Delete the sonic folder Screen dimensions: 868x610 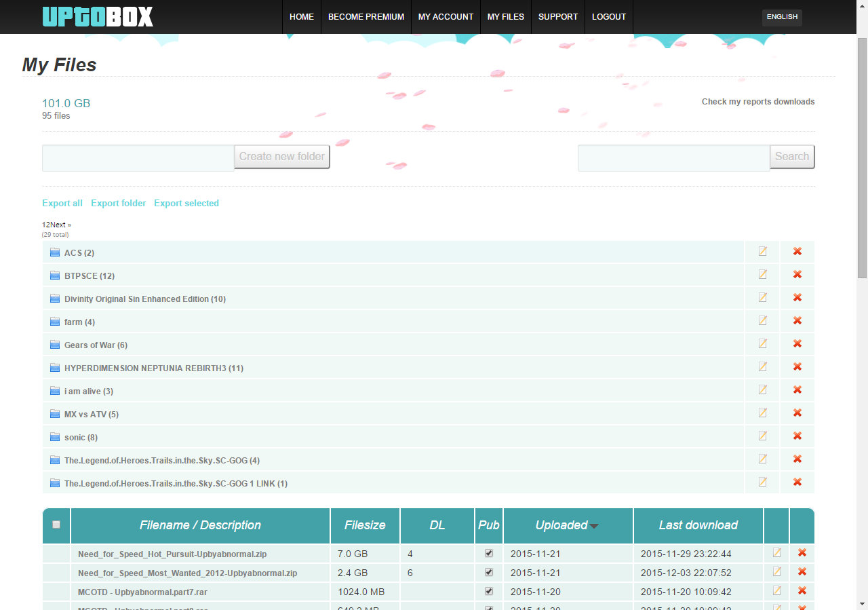[797, 436]
